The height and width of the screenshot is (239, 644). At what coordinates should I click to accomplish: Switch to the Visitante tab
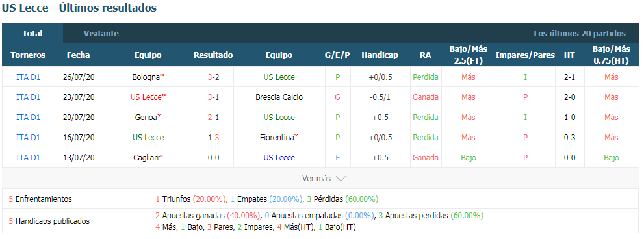coord(101,34)
